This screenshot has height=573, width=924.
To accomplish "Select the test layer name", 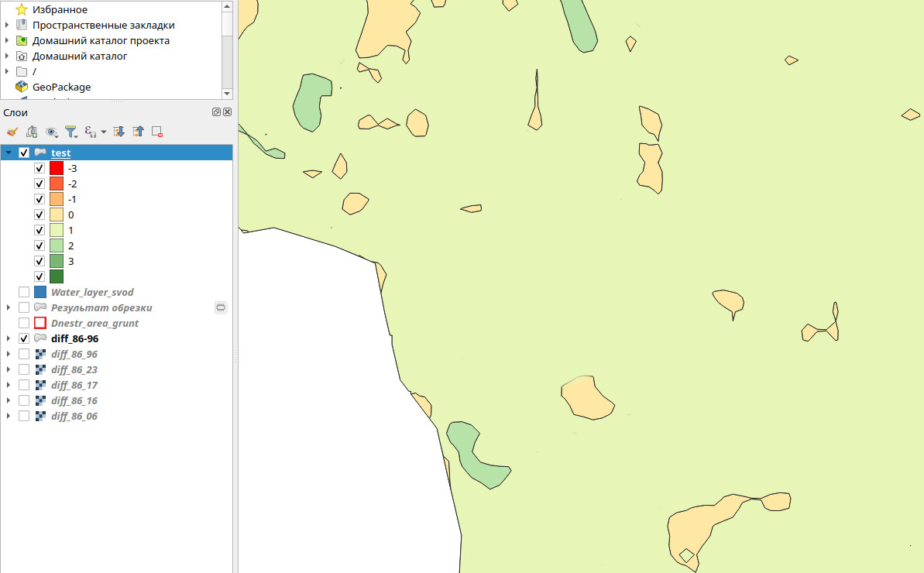I will [60, 153].
